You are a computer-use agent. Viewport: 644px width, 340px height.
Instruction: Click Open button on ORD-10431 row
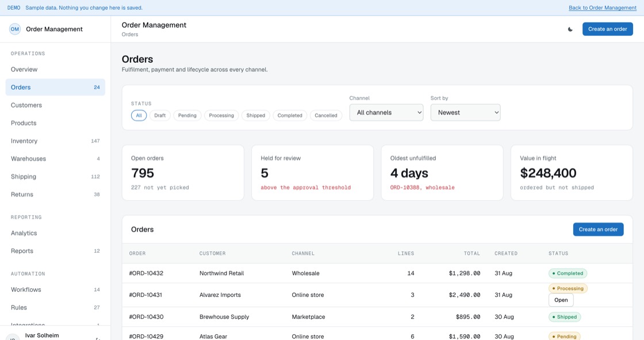(561, 300)
